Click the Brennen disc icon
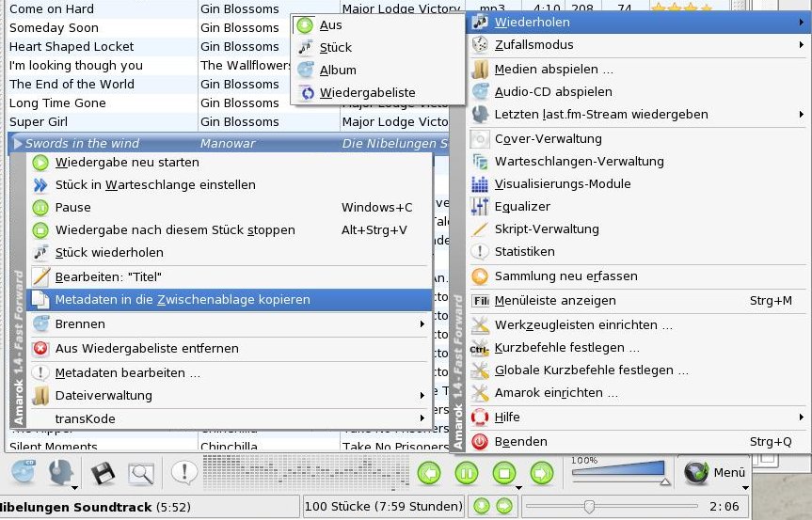Viewport: 812px width, 520px height. point(40,323)
